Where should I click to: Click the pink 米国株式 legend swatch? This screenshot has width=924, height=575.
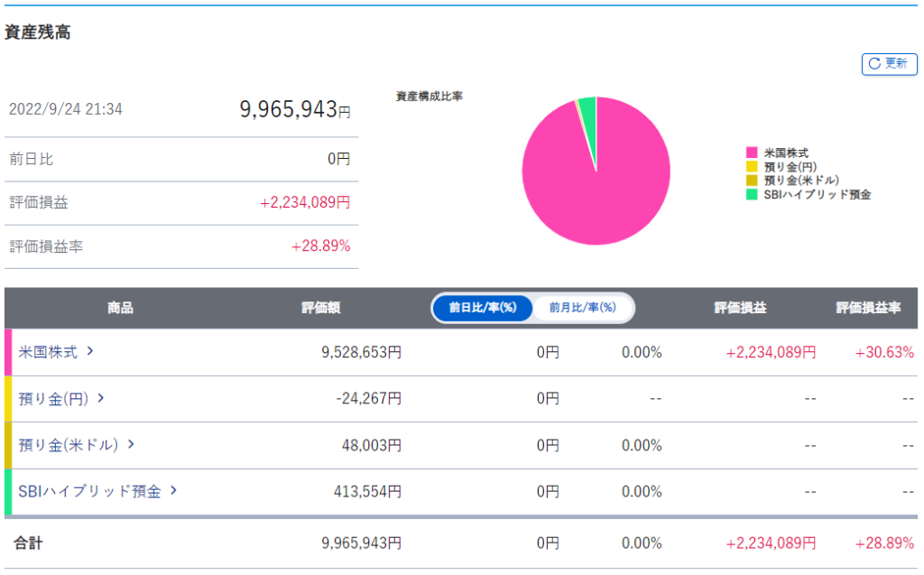(x=751, y=153)
